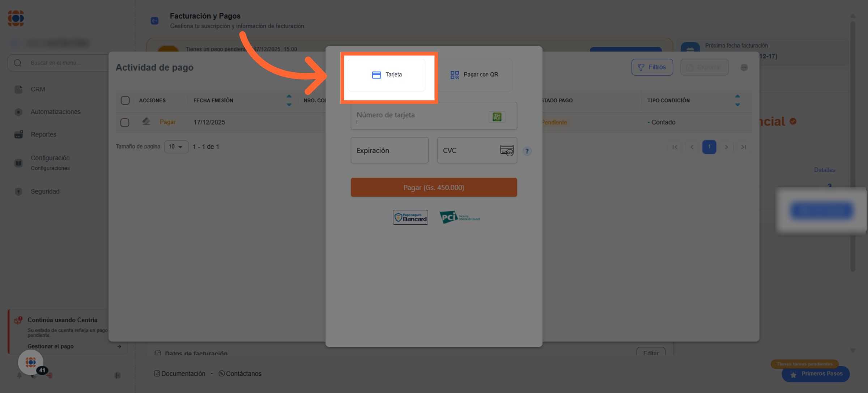Toggle the select-all checkbox in table header
This screenshot has width=868, height=393.
tap(125, 101)
